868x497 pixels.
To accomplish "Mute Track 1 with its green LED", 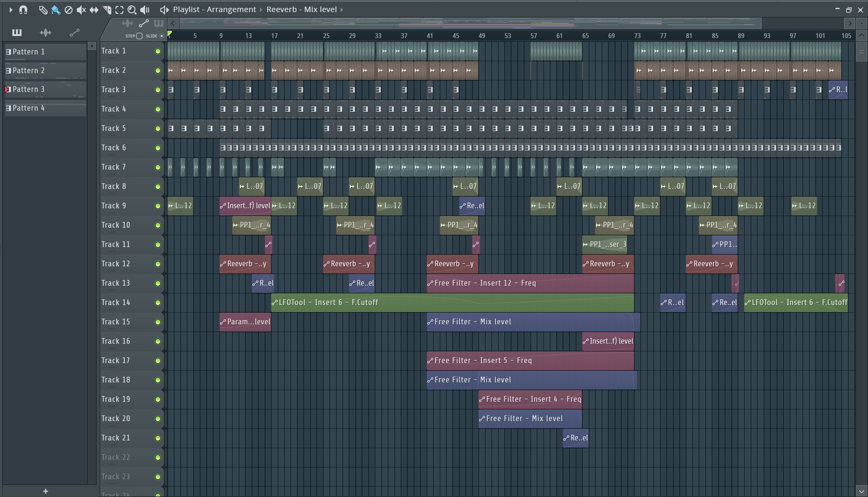I will [158, 51].
